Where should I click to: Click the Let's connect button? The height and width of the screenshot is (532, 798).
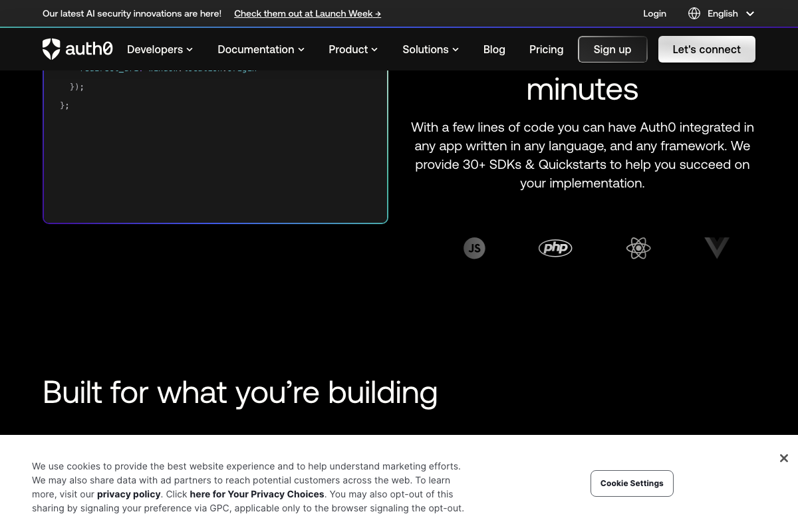[x=706, y=49]
